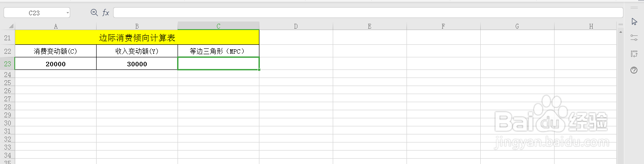Image resolution: width=644 pixels, height=164 pixels.
Task: Select cell containing 20000
Action: pos(56,64)
